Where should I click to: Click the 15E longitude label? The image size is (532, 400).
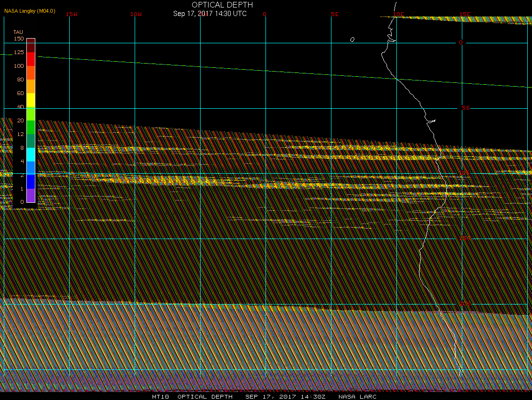pos(465,14)
